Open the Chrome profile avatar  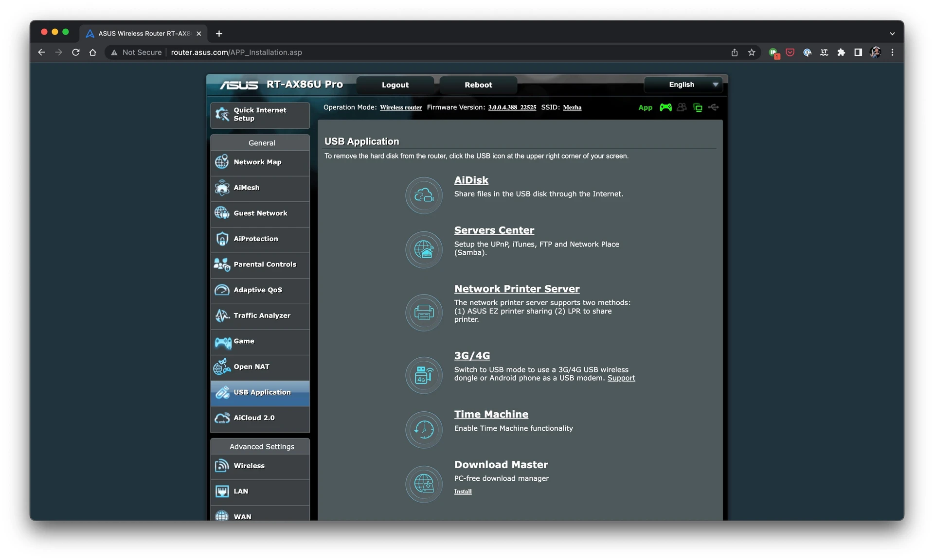pos(875,52)
